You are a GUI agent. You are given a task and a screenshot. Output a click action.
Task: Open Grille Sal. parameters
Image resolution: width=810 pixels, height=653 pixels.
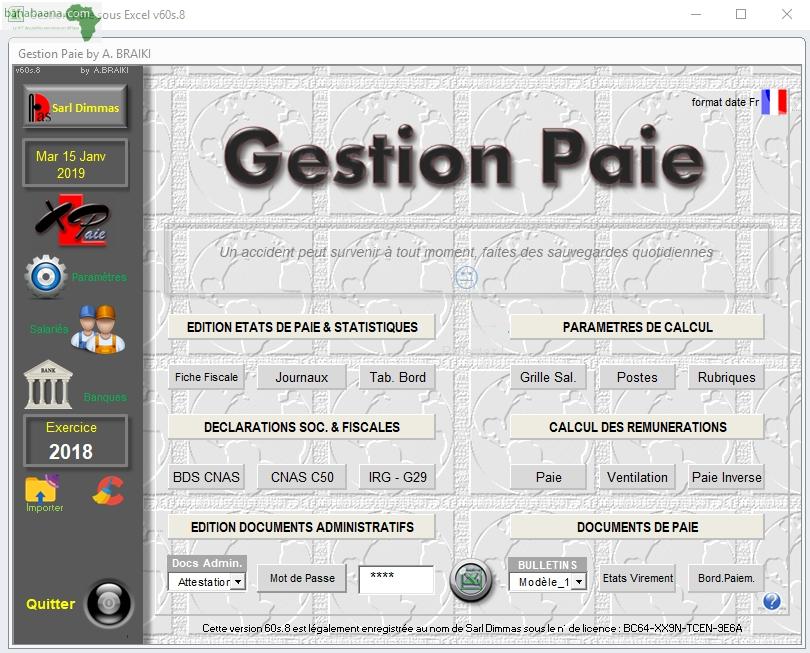(x=548, y=377)
